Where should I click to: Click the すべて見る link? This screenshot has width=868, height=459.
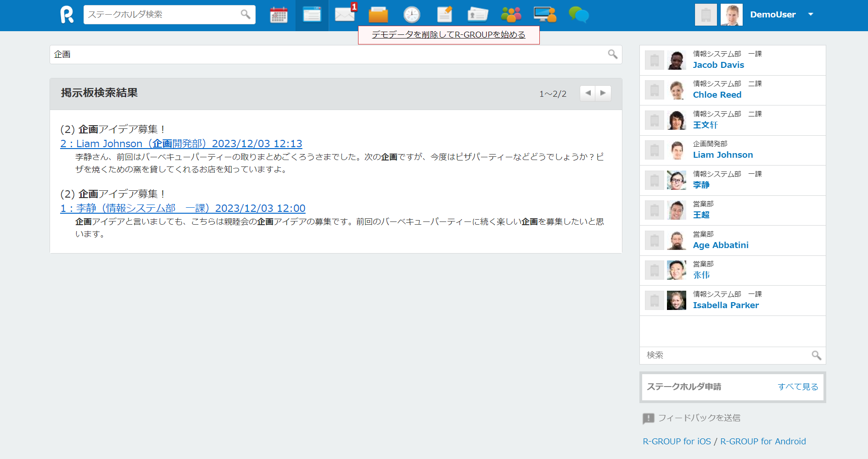pos(798,387)
